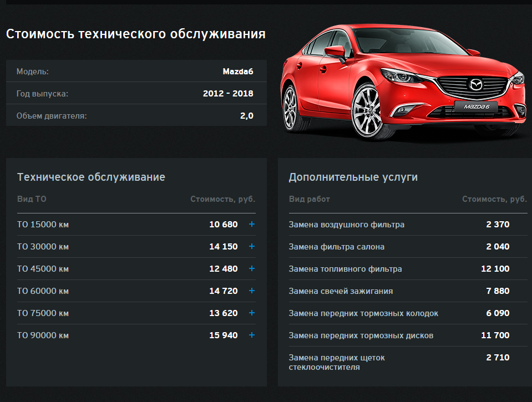Click the additional services 'Стоимость, руб.' header
Screen dimensions: 532x402
click(x=495, y=199)
